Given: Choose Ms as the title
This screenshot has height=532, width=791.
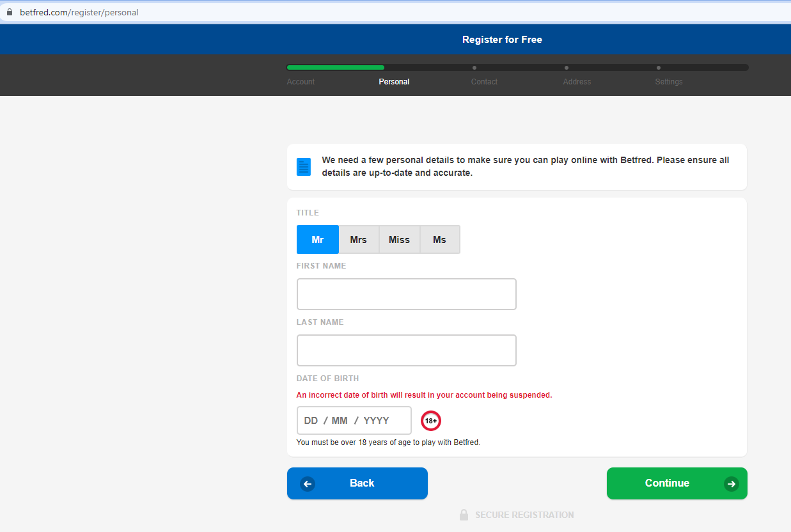Looking at the screenshot, I should pyautogui.click(x=439, y=240).
